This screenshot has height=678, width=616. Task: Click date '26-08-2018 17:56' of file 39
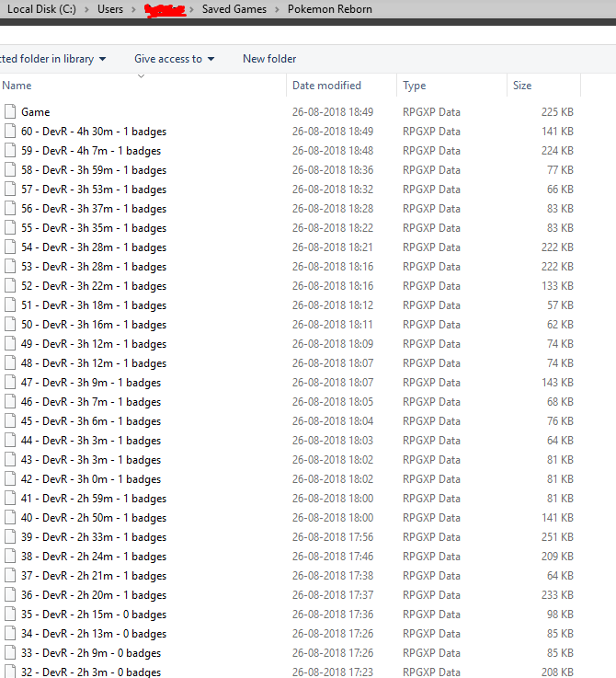point(333,536)
